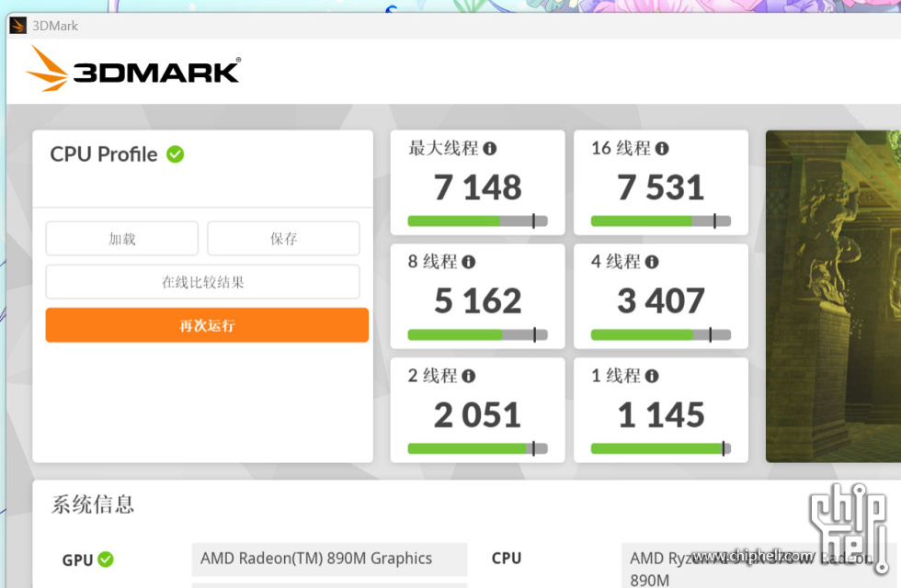This screenshot has width=901, height=588.
Task: Open the info icon next to 2 线程
Action: tap(469, 376)
